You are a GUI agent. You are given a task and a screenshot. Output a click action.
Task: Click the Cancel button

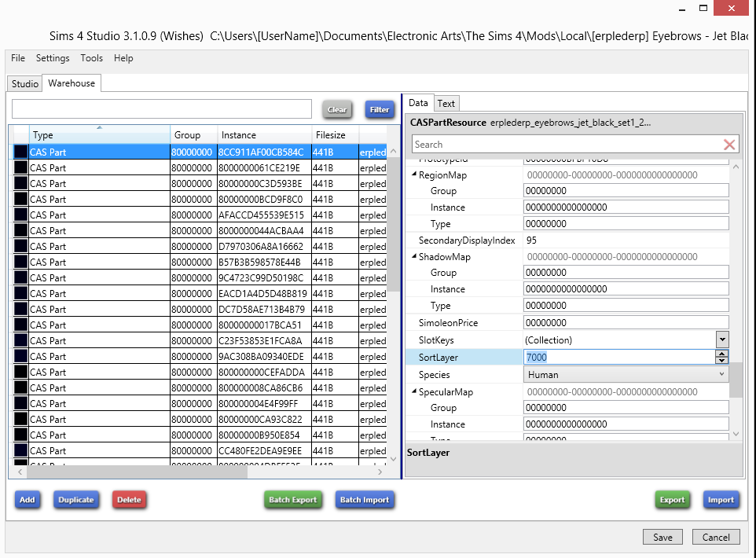pos(715,537)
